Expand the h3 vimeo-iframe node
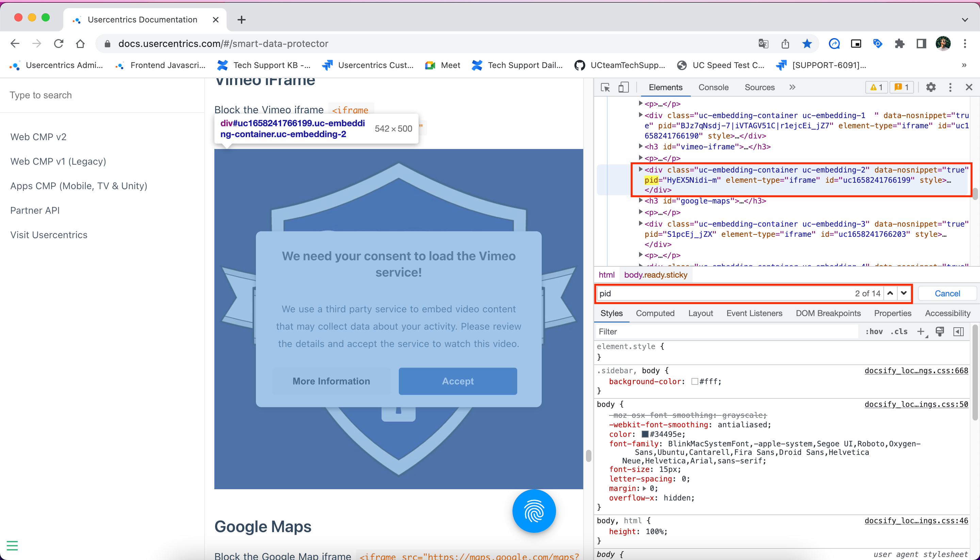This screenshot has width=980, height=560. click(640, 146)
